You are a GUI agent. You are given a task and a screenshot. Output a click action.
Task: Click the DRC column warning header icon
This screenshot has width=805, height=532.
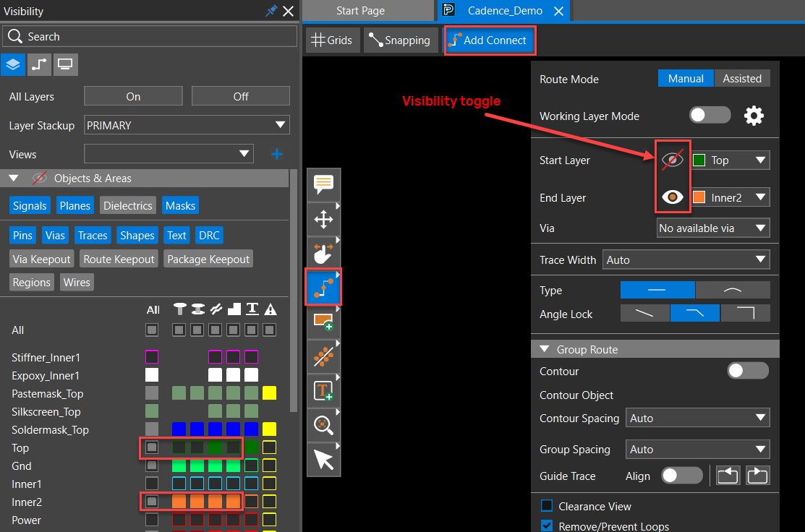pos(270,309)
